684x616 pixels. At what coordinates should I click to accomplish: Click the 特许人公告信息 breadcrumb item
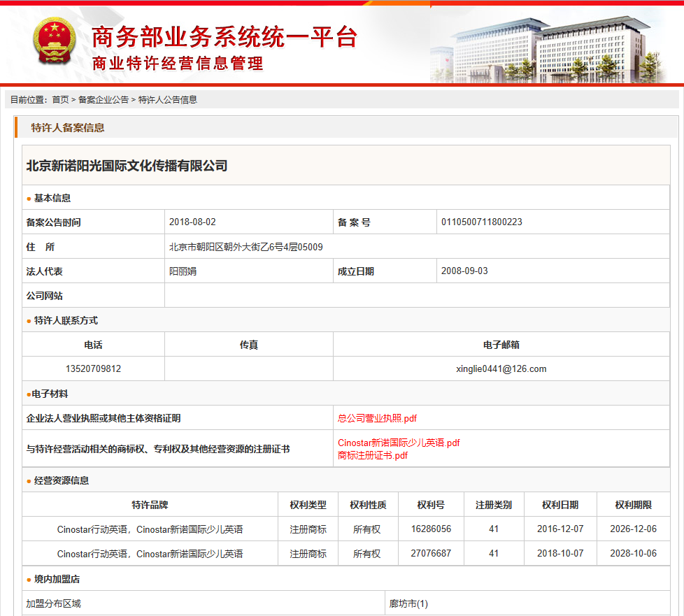pos(168,100)
